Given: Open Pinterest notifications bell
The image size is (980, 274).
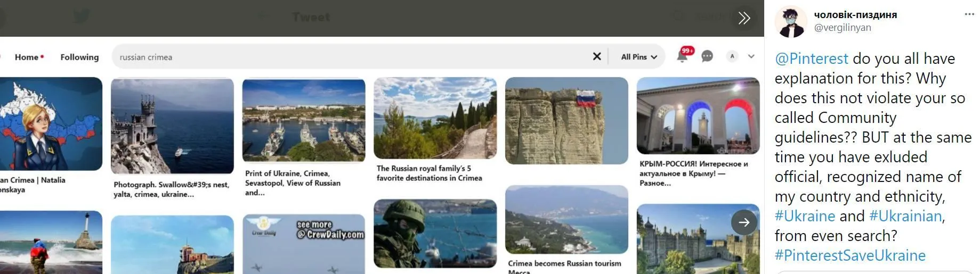Looking at the screenshot, I should click(x=682, y=56).
